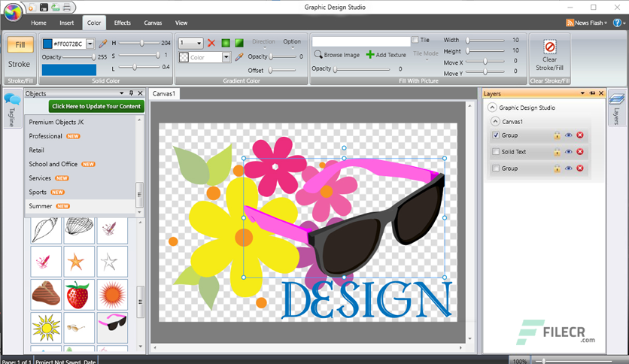Collapse the Canvas1 layer node
Image resolution: width=629 pixels, height=364 pixels.
click(x=495, y=122)
